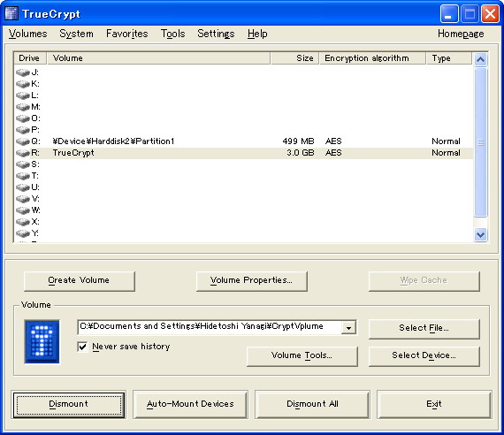Open the System menu
Screen dimensions: 504x435
tap(77, 34)
